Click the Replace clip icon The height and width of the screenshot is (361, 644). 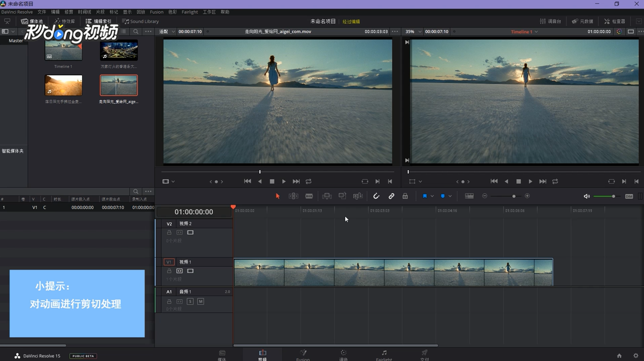pyautogui.click(x=358, y=196)
